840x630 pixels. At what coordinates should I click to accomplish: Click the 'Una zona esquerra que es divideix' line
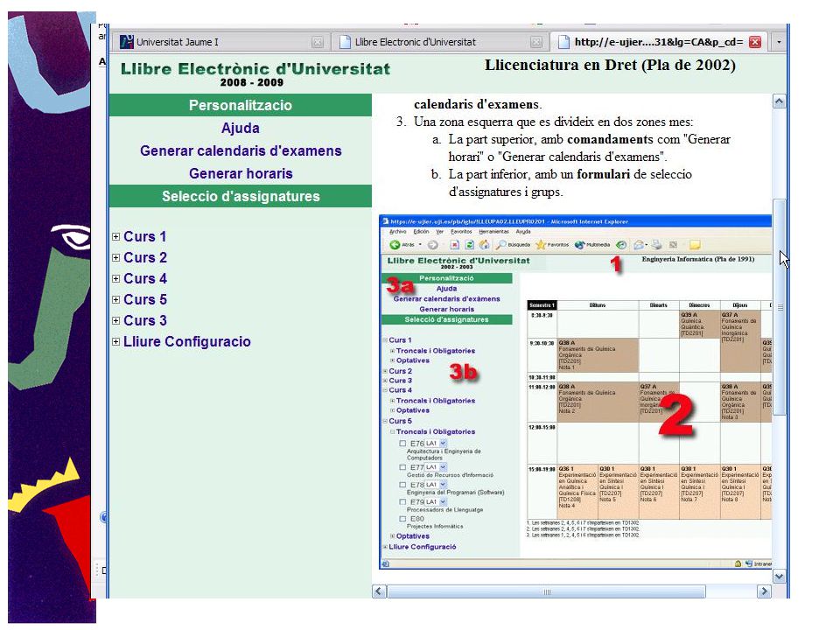pos(553,122)
